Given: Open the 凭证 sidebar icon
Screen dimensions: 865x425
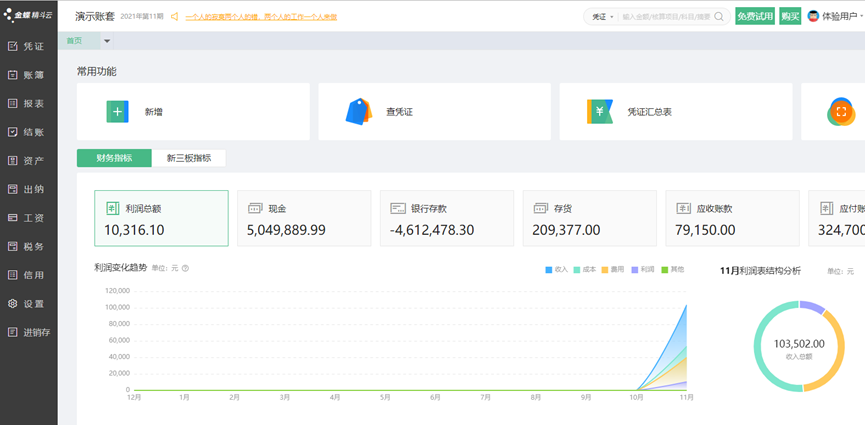Looking at the screenshot, I should click(x=13, y=46).
